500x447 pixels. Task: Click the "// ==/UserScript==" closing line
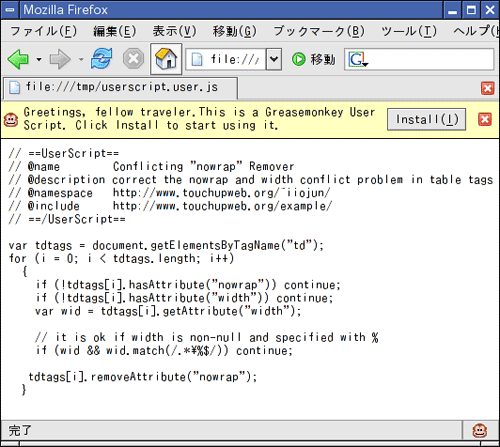(67, 219)
